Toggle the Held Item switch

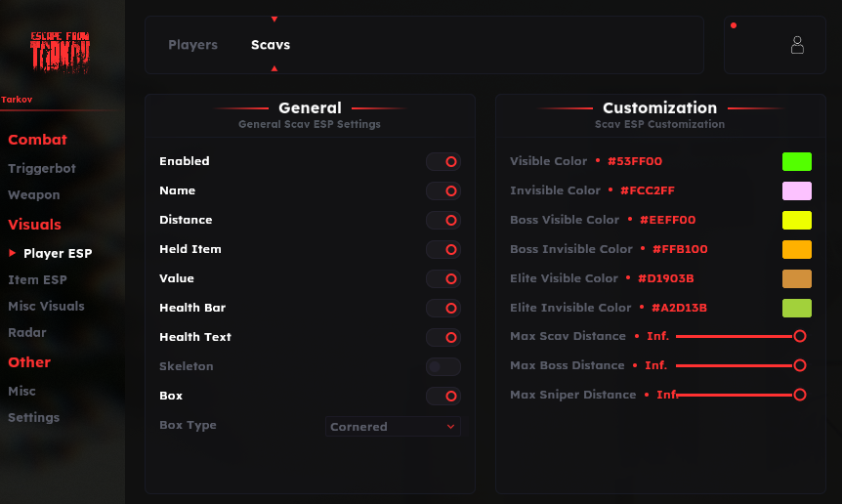(442, 250)
